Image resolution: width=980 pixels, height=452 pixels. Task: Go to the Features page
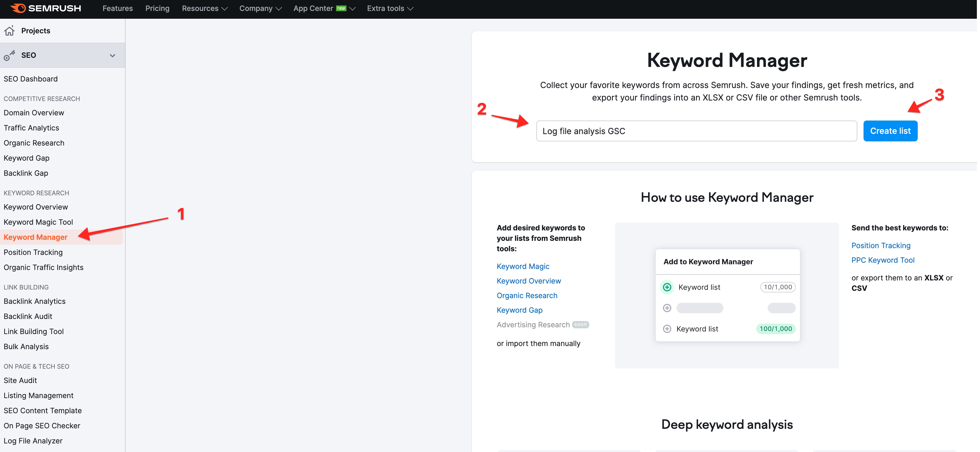pyautogui.click(x=117, y=8)
